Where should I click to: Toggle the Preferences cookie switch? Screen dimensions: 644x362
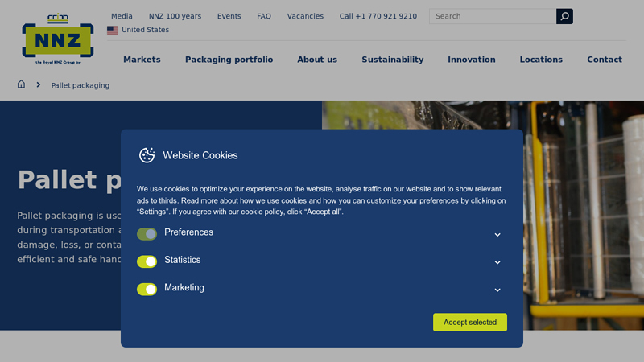coord(147,234)
